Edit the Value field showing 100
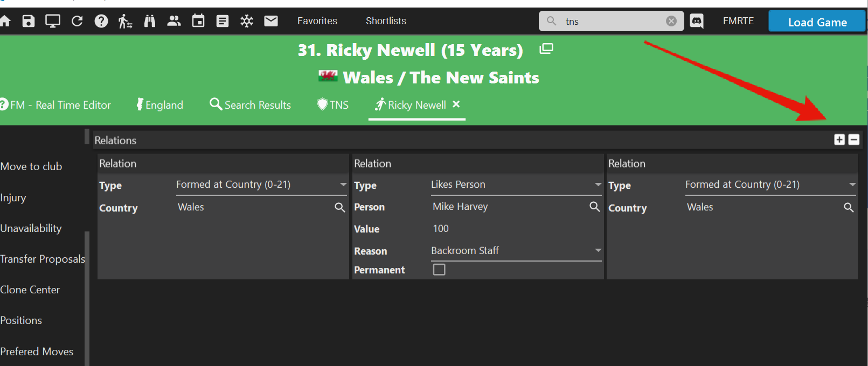868x366 pixels. pyautogui.click(x=516, y=229)
